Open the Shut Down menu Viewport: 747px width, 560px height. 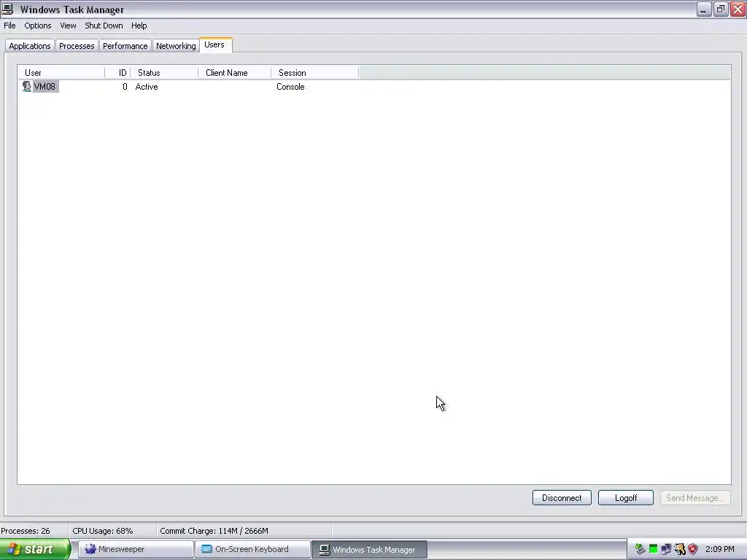coord(104,26)
